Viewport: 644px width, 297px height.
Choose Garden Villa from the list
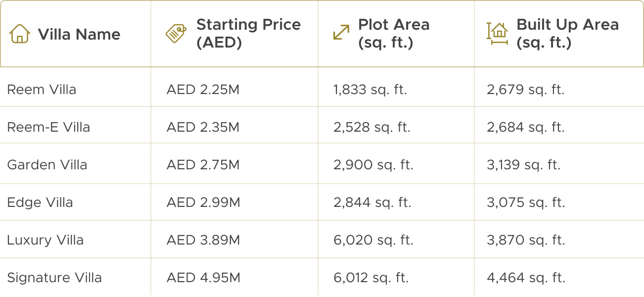[x=47, y=165]
